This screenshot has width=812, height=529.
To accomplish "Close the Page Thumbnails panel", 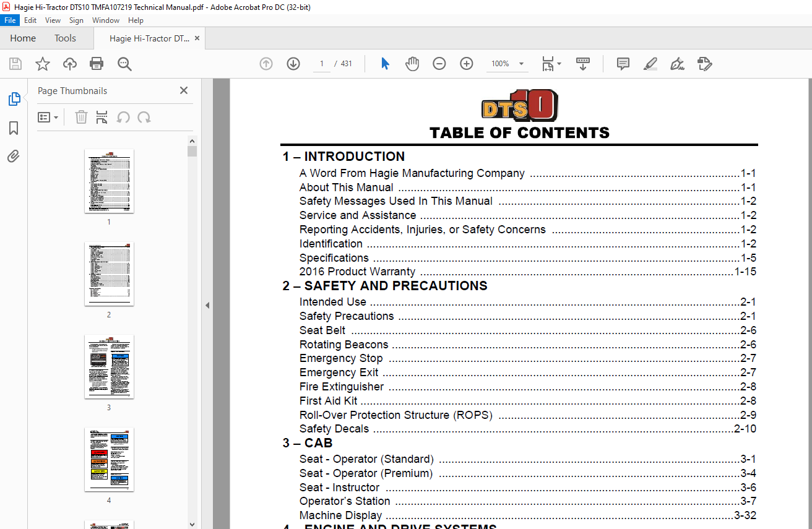I will (184, 90).
